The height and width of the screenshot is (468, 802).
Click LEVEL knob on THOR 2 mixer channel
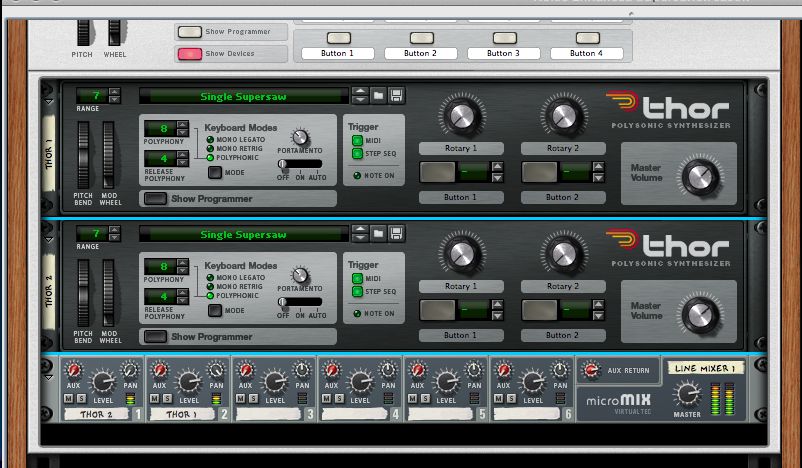pos(103,382)
